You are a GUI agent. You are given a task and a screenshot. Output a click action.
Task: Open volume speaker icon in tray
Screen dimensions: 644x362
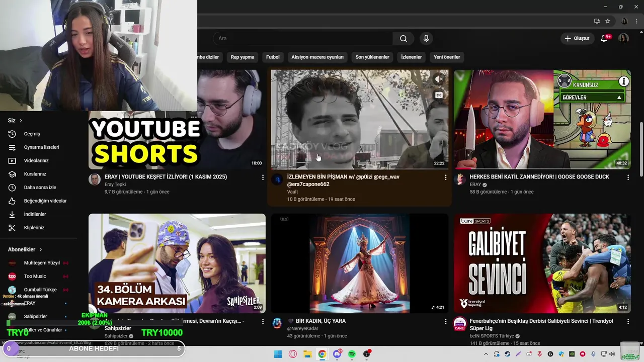pyautogui.click(x=612, y=354)
